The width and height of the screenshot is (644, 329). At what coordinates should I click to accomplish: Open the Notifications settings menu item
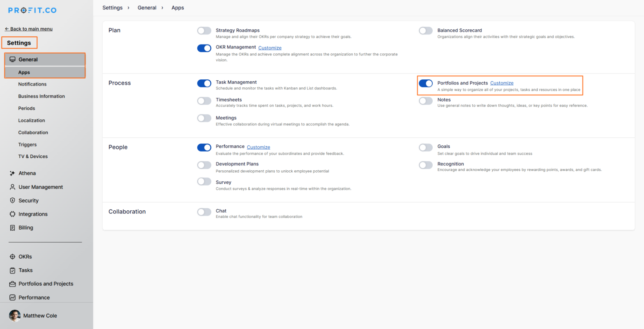point(32,84)
